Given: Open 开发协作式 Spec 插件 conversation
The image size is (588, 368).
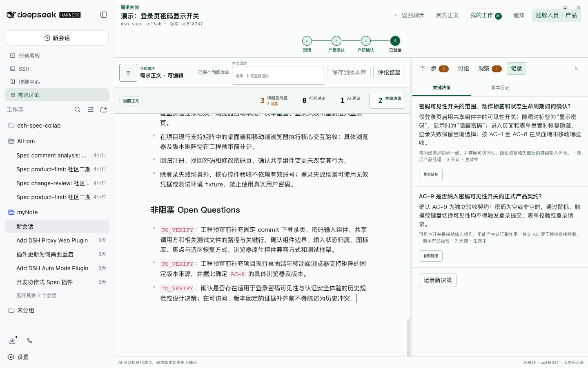Looking at the screenshot, I should click(x=57, y=282).
